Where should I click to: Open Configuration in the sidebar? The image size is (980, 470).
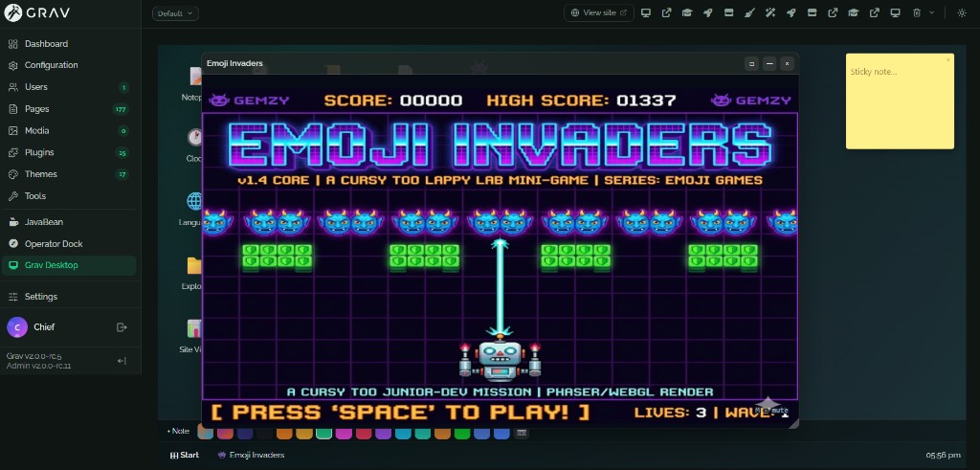click(69, 65)
